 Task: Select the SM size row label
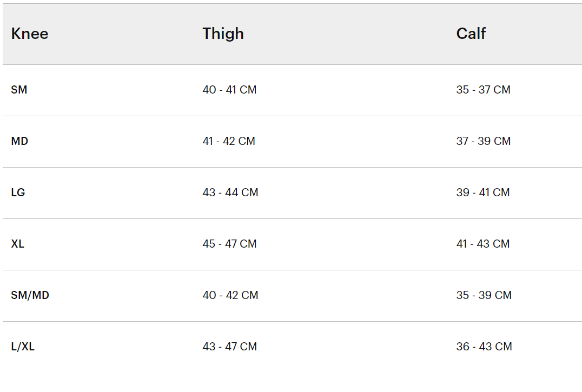point(19,90)
